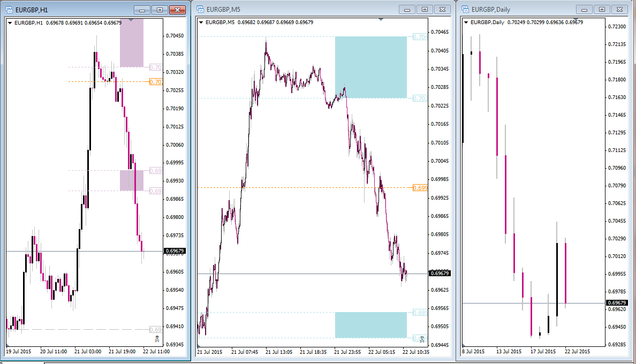This screenshot has width=636, height=364.
Task: Select the upper teal rectangle in M5 chart
Action: 370,67
